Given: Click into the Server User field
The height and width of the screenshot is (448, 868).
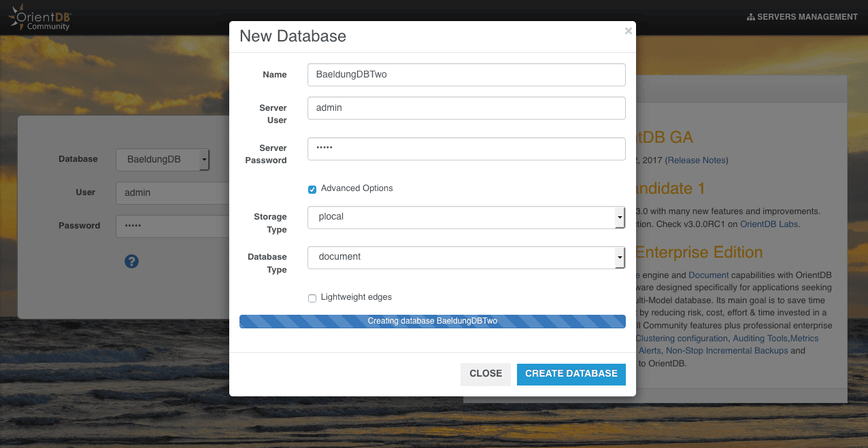Looking at the screenshot, I should pyautogui.click(x=466, y=108).
